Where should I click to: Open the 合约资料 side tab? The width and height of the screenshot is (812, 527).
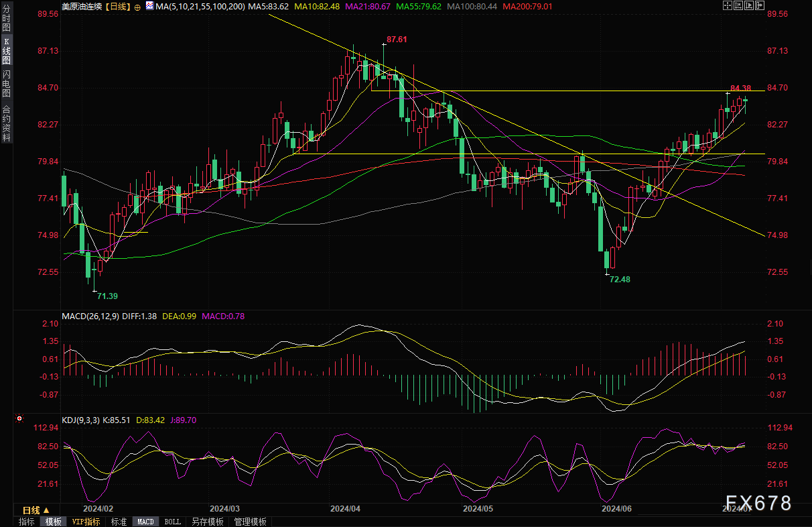6,123
